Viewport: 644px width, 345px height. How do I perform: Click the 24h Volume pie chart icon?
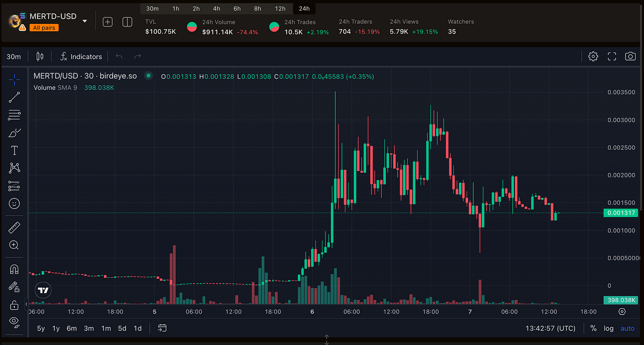(192, 27)
